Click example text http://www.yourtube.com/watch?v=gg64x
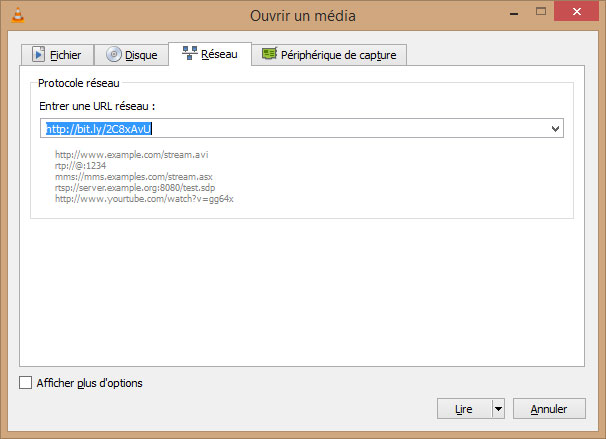The width and height of the screenshot is (606, 439). [144, 199]
